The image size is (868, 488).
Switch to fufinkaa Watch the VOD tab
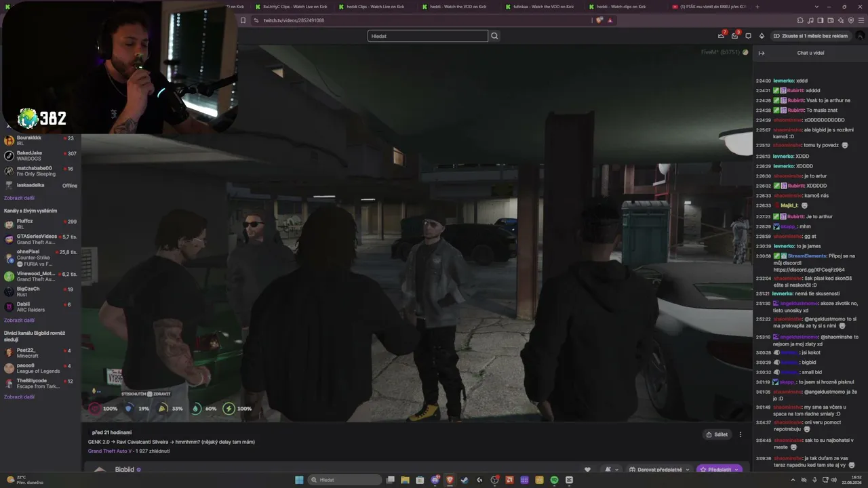click(x=542, y=7)
